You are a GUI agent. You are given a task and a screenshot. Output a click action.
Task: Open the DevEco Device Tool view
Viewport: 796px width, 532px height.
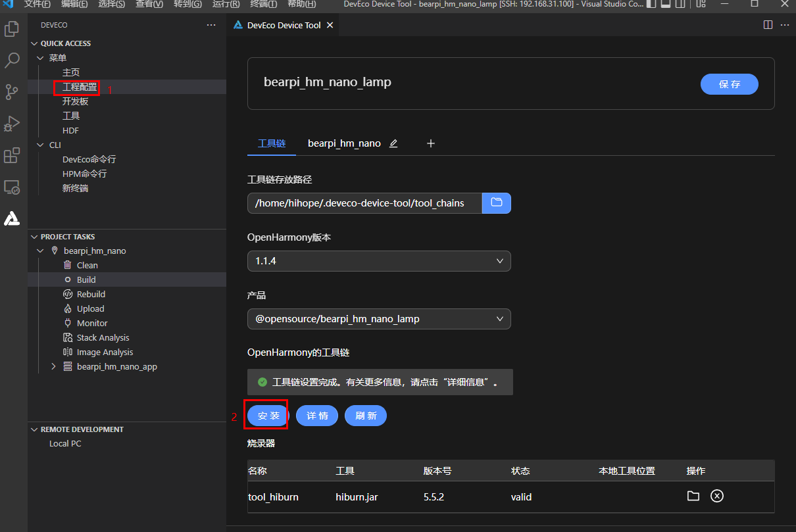coord(12,218)
